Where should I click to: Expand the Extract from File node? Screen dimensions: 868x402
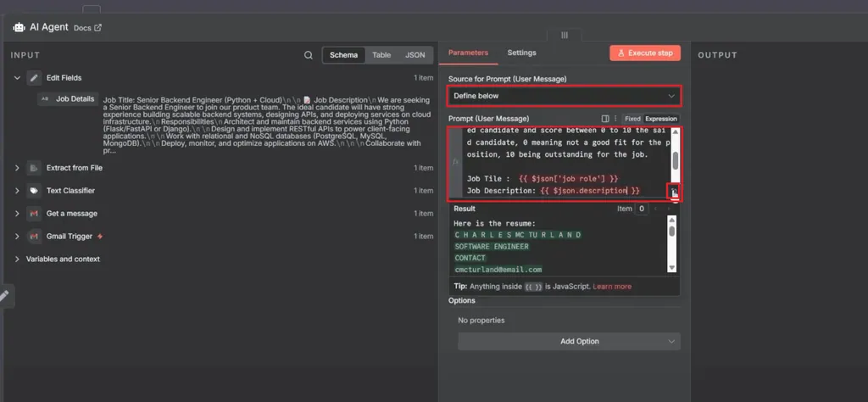click(17, 168)
